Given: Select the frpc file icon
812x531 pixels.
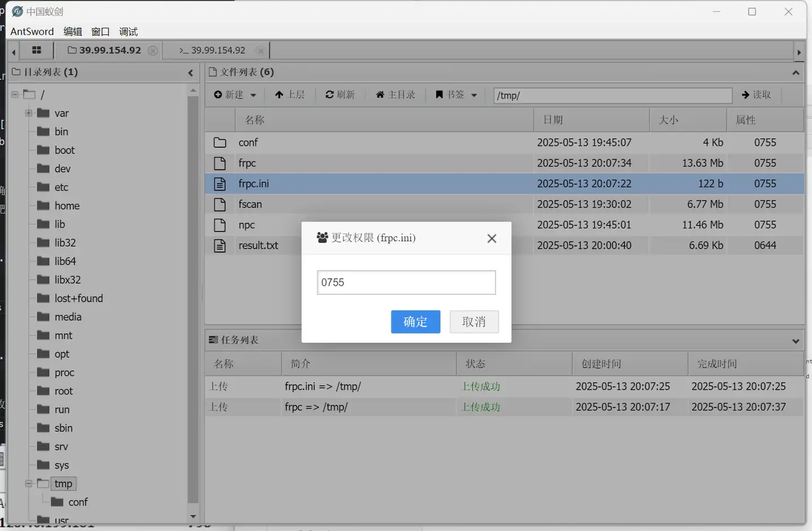Looking at the screenshot, I should click(x=220, y=163).
